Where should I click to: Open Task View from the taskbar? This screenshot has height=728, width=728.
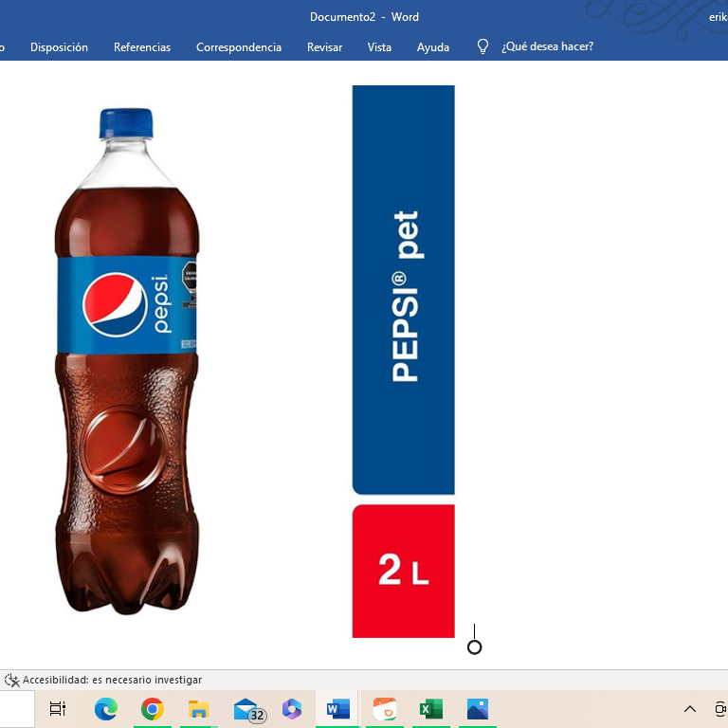coord(58,709)
